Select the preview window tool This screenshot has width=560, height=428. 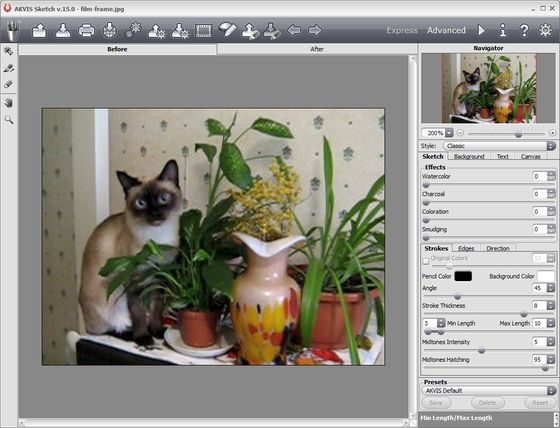[9, 51]
